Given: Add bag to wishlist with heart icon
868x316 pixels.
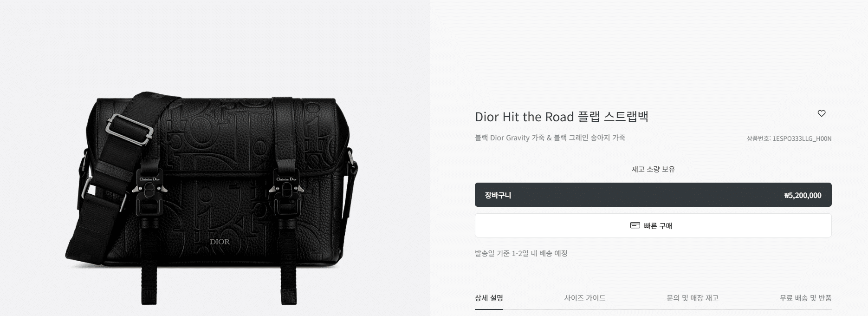Looking at the screenshot, I should [821, 113].
